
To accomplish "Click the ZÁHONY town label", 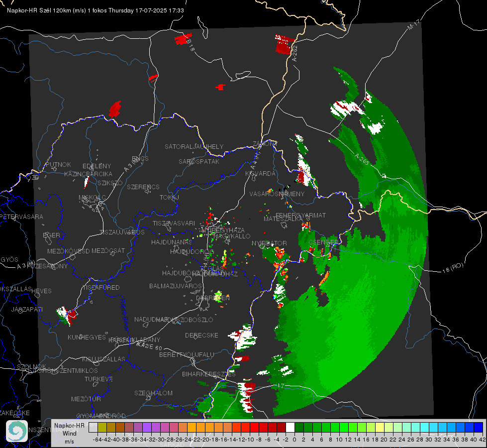I will pos(265,144).
